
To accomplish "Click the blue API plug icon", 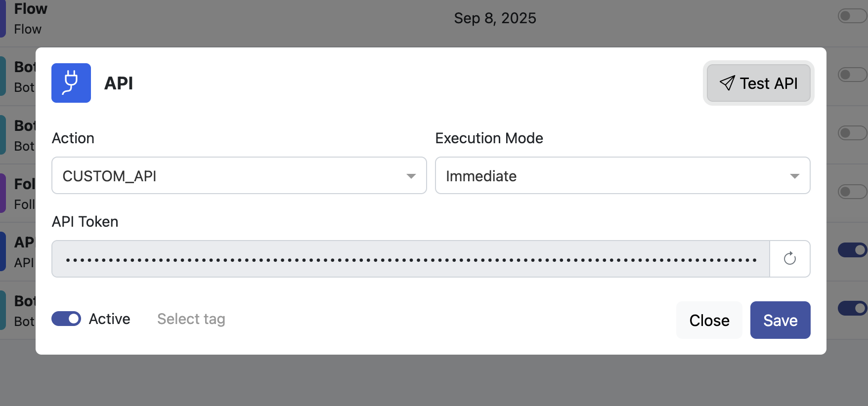I will pos(71,83).
